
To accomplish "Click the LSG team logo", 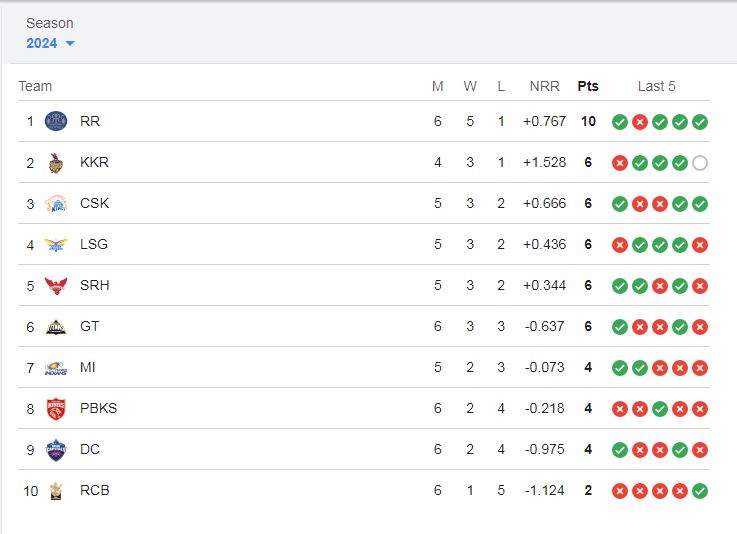I will point(56,244).
